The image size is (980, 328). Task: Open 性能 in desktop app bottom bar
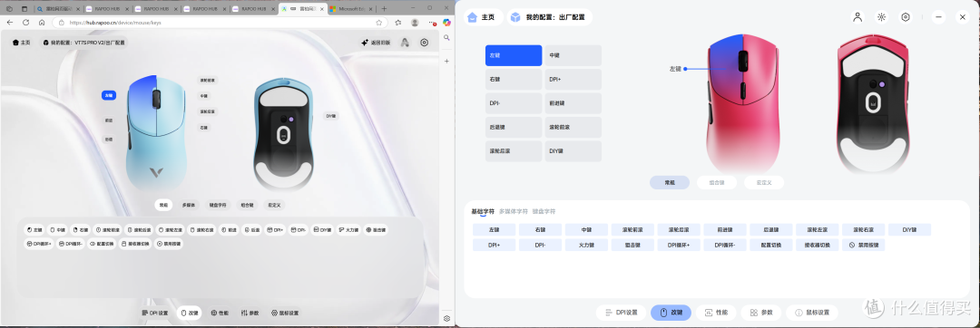point(716,313)
